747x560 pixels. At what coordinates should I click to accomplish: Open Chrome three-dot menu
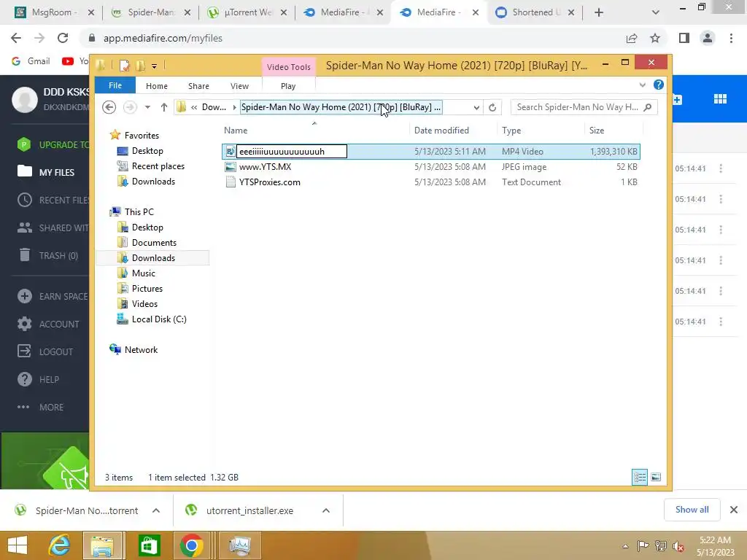[731, 38]
